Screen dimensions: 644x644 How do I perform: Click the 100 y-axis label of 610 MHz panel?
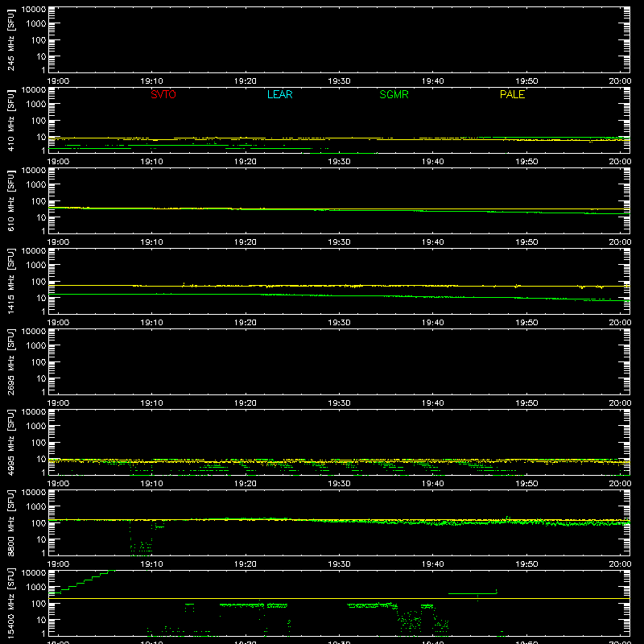tap(39, 201)
